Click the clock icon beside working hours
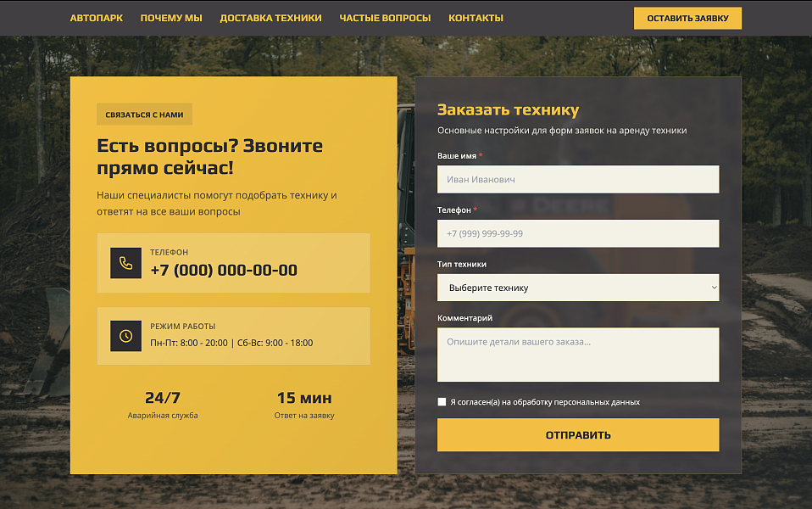812x509 pixels. pyautogui.click(x=125, y=336)
